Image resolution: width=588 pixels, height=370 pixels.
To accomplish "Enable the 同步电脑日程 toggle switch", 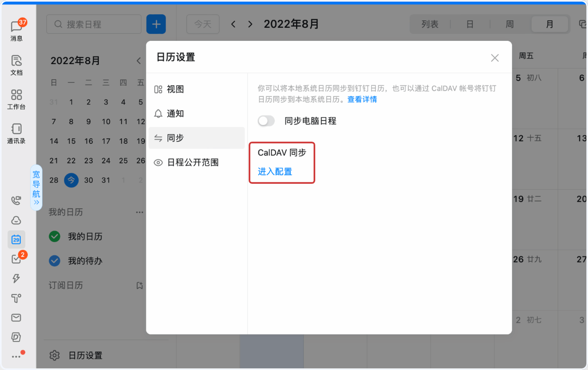I will (266, 121).
